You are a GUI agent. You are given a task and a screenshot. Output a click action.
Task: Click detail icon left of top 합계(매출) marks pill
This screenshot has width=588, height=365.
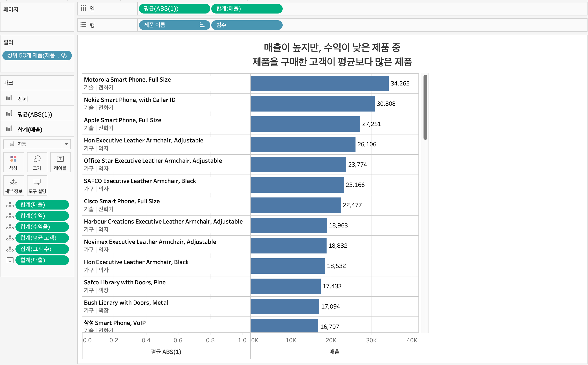[10, 205]
